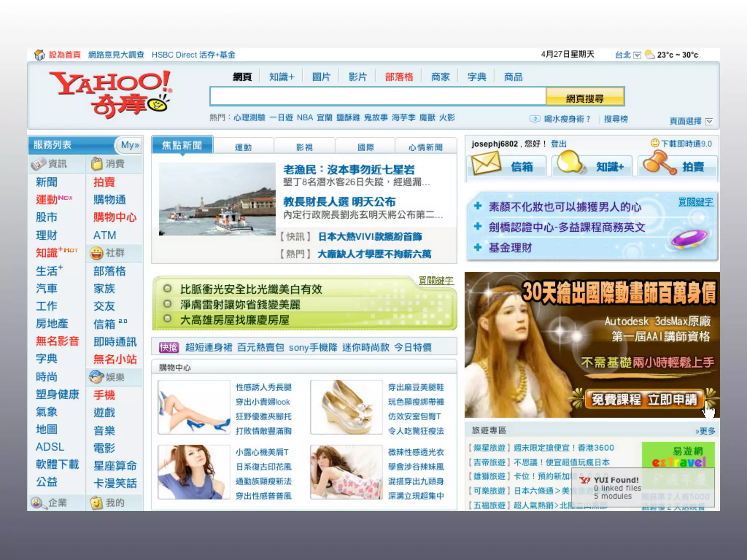
Task: Open 教長財長人選 明天公布 headline
Action: 339,202
